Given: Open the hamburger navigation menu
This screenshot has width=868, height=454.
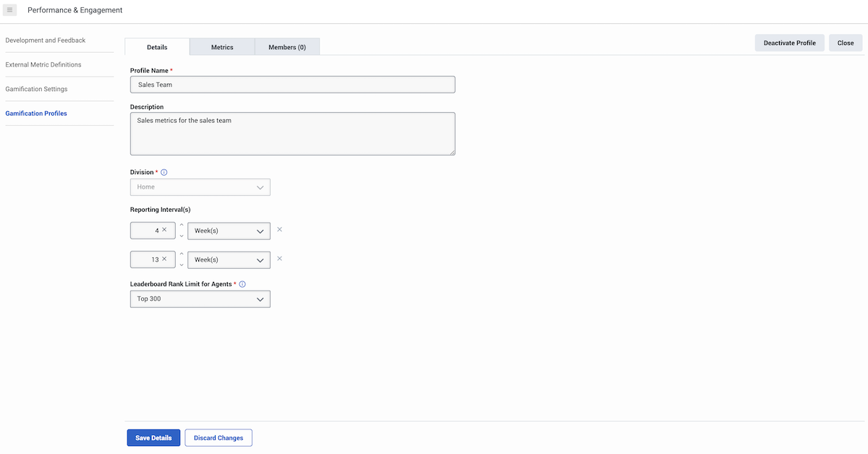Looking at the screenshot, I should [x=10, y=9].
